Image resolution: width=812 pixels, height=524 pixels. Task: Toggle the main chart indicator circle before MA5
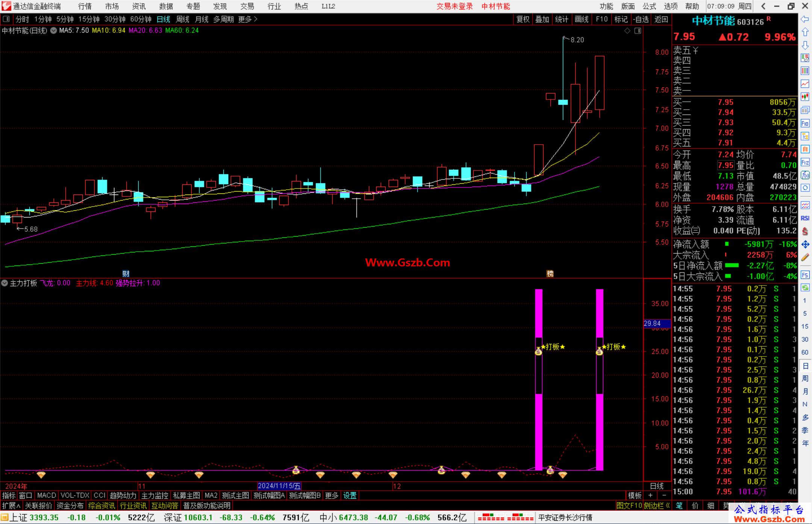point(54,30)
